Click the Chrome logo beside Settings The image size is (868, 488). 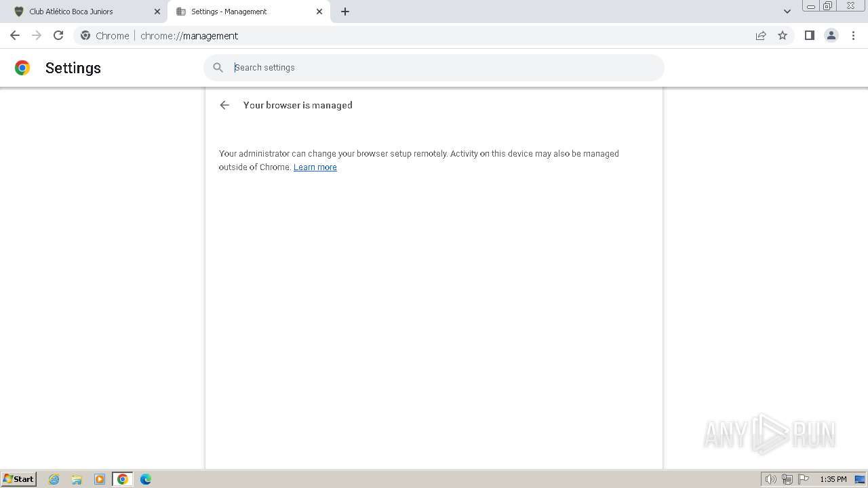(x=22, y=68)
